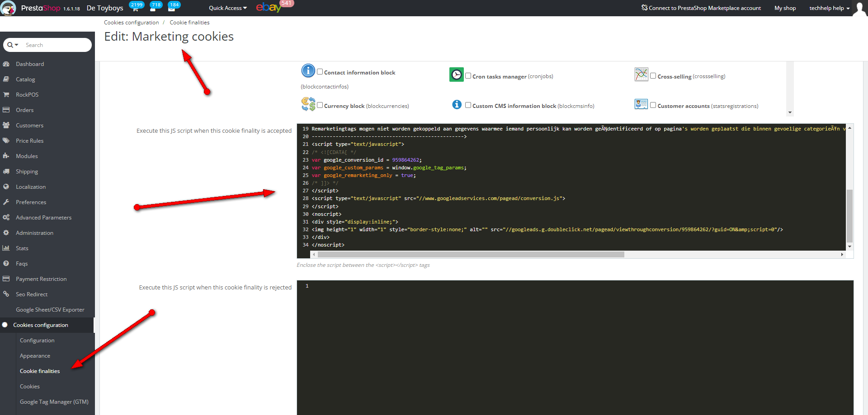Open the techhelp help user dropdown

pos(829,8)
